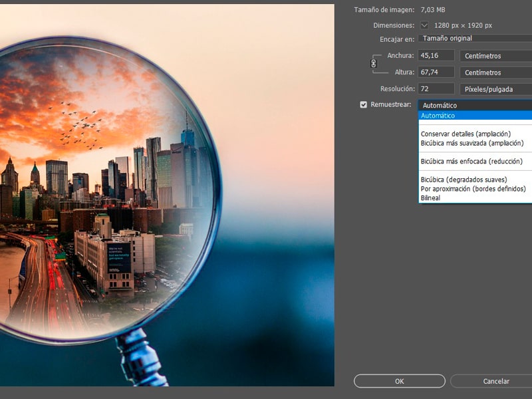Open the Dimensiones units dropdown arrow

[x=424, y=25]
